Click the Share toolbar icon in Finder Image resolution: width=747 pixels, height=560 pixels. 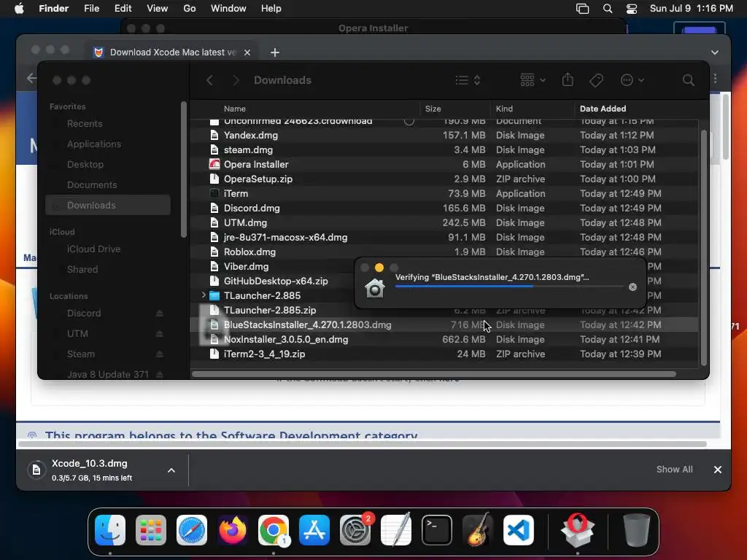[x=568, y=79]
